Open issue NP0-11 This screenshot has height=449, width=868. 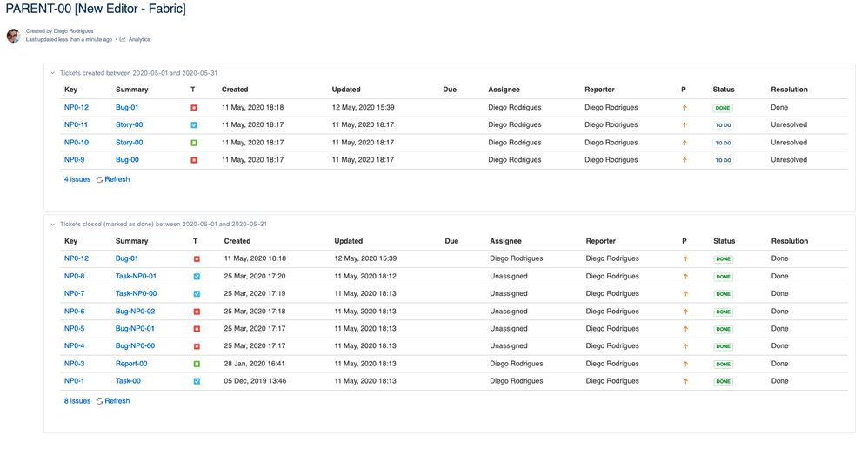click(x=76, y=124)
